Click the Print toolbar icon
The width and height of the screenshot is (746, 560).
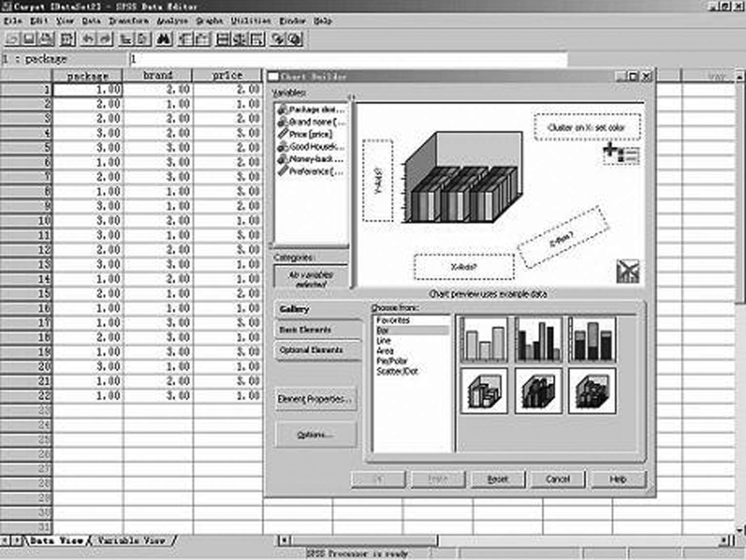point(46,39)
